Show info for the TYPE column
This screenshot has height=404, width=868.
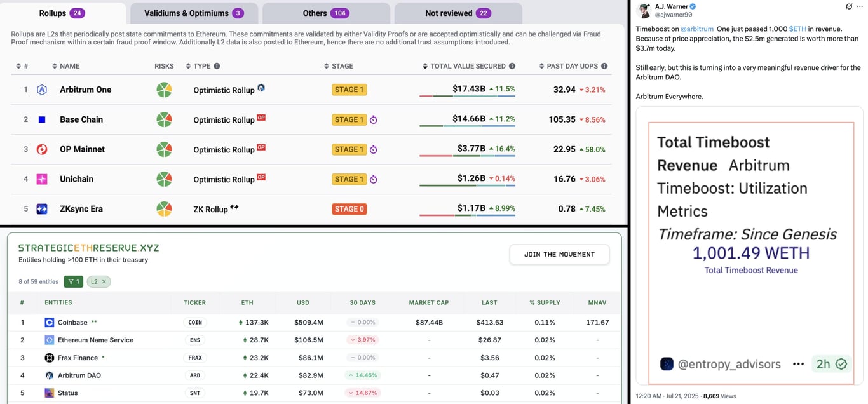[x=217, y=66]
